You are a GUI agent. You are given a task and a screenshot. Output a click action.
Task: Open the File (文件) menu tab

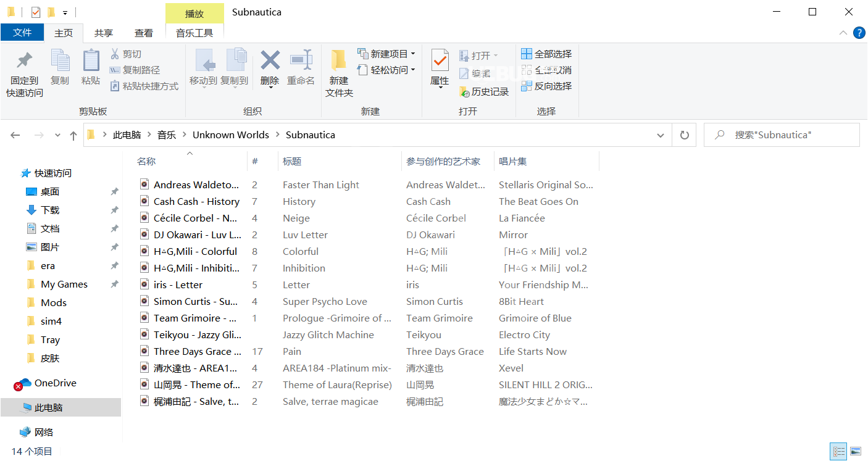tap(22, 33)
